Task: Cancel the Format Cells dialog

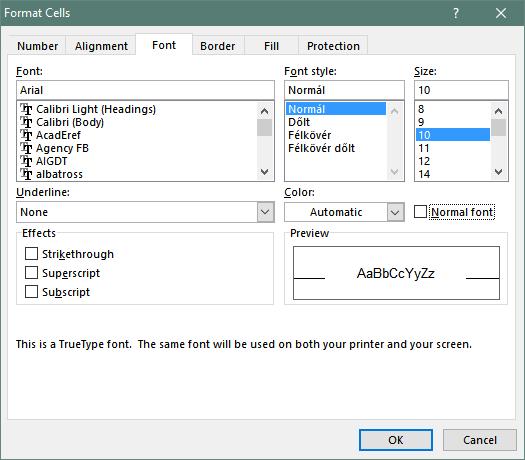Action: click(480, 440)
